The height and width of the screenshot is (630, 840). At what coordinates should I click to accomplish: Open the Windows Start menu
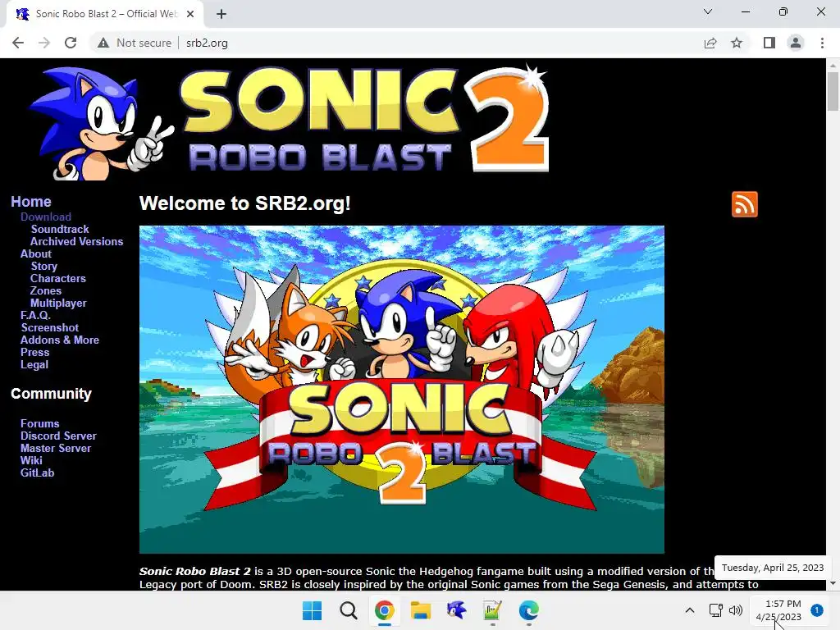tap(312, 610)
